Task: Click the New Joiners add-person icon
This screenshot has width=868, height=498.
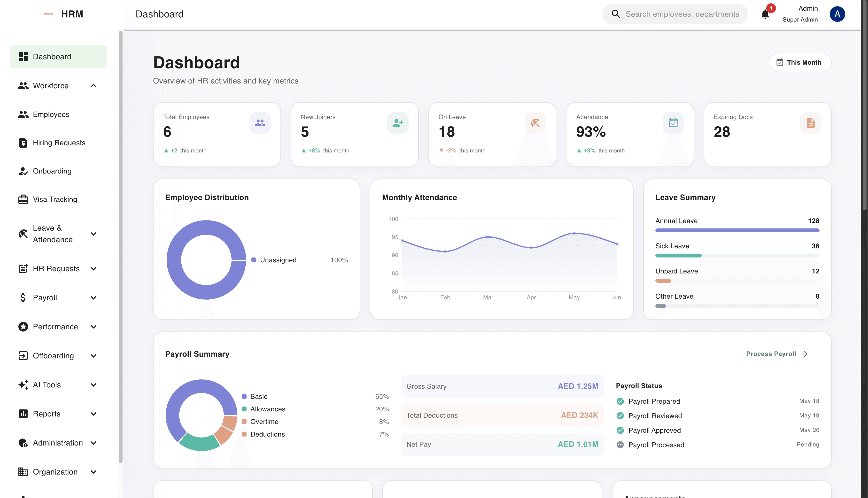Action: tap(398, 123)
